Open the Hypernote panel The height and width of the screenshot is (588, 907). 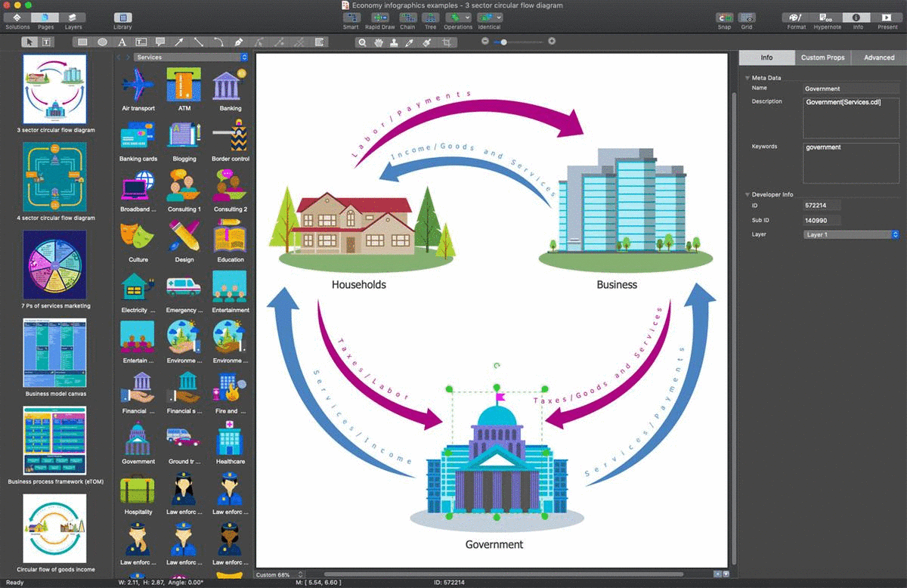[827, 17]
